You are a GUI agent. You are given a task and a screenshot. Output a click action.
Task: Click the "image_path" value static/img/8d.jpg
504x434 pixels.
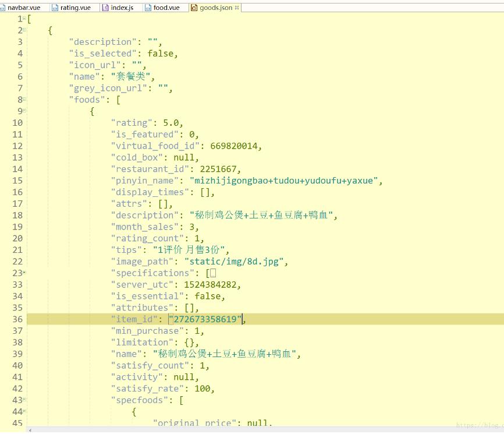(236, 262)
